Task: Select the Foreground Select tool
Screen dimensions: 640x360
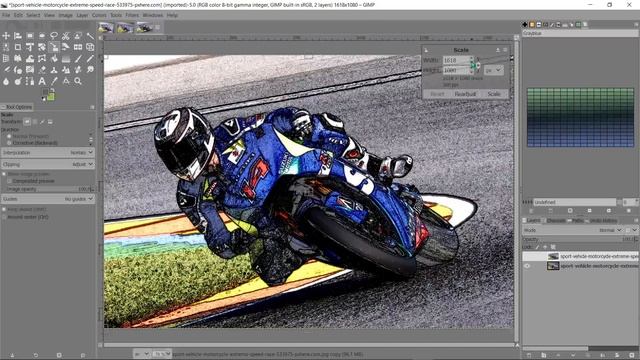Action: pos(78,36)
